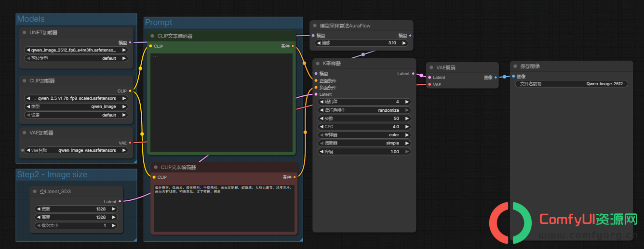Open the 采样器 euler combo
This screenshot has height=249, width=644.
[x=364, y=135]
